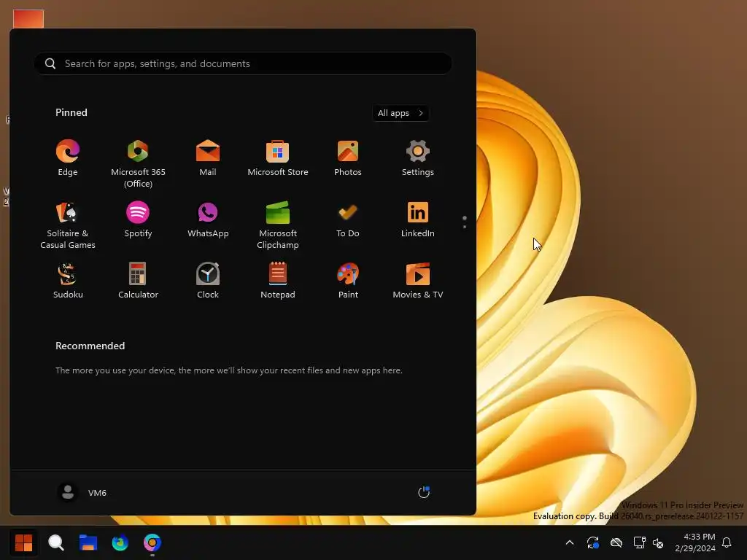Open the notifications bell
The image size is (747, 560).
coord(727,542)
